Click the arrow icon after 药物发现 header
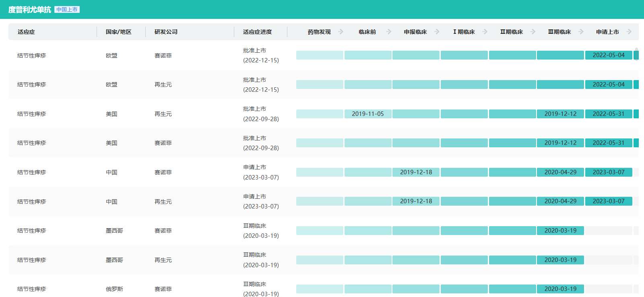Screen dimensions: 644x297 coord(341,32)
